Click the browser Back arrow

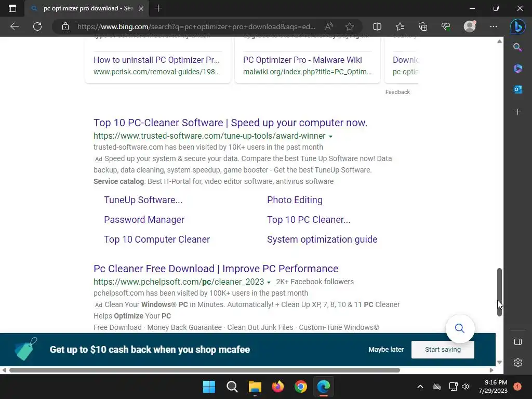pyautogui.click(x=14, y=26)
